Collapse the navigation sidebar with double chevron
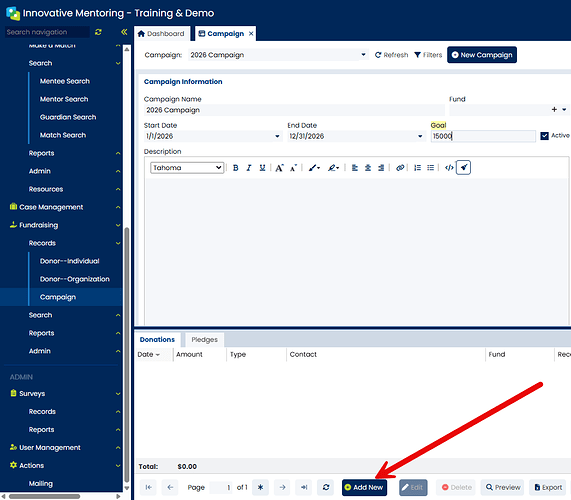 [124, 32]
